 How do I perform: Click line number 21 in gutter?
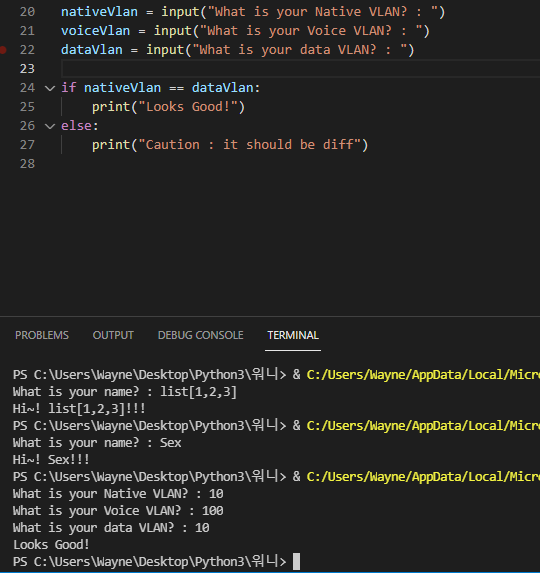27,31
